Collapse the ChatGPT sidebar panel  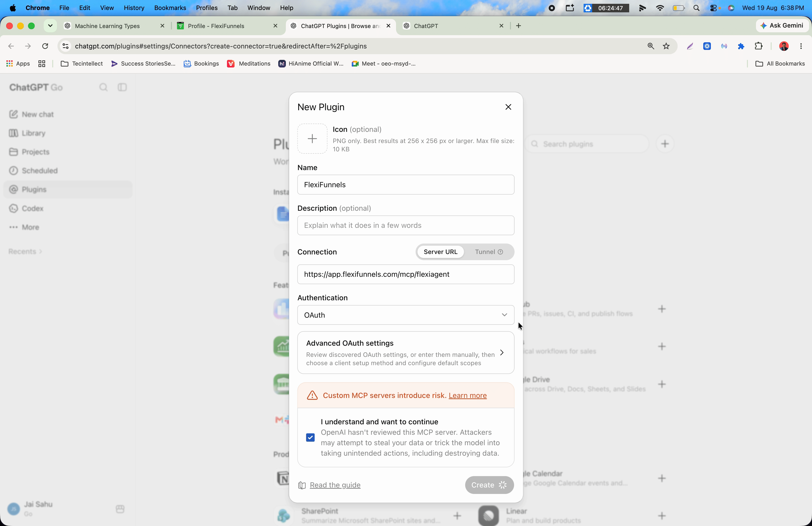click(x=122, y=87)
